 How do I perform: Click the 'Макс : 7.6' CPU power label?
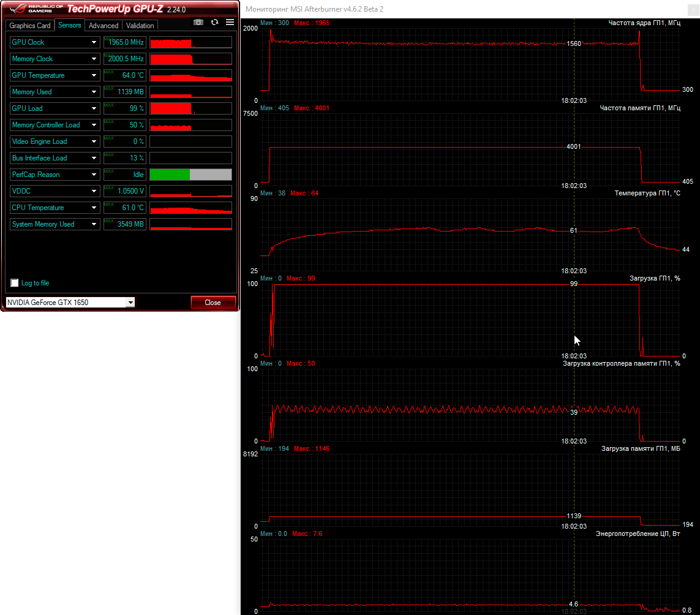(x=307, y=534)
